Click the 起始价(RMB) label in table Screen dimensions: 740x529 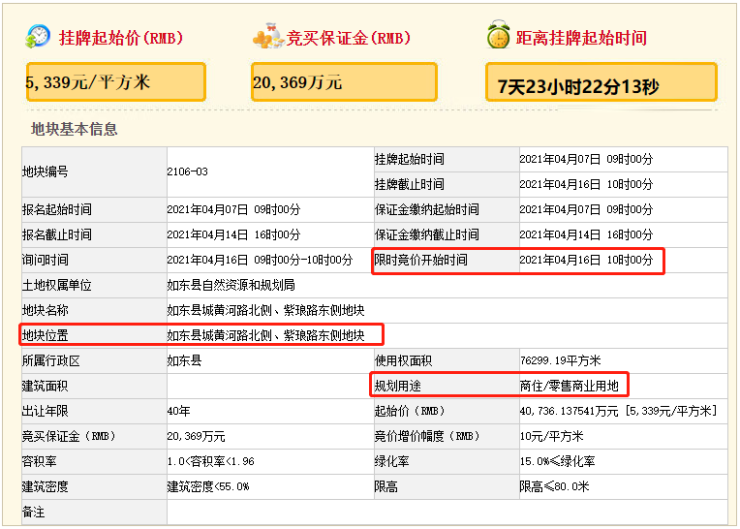[x=410, y=411]
